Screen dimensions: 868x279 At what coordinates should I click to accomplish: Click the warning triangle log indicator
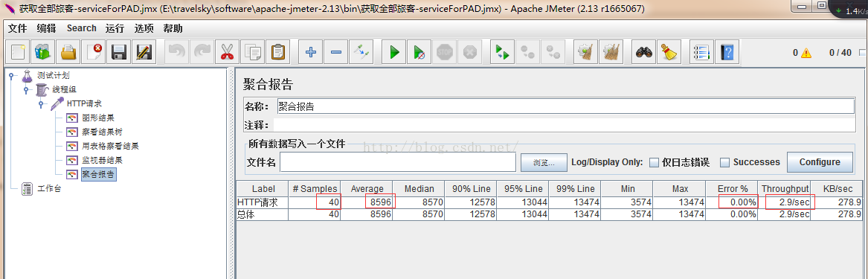click(x=806, y=53)
